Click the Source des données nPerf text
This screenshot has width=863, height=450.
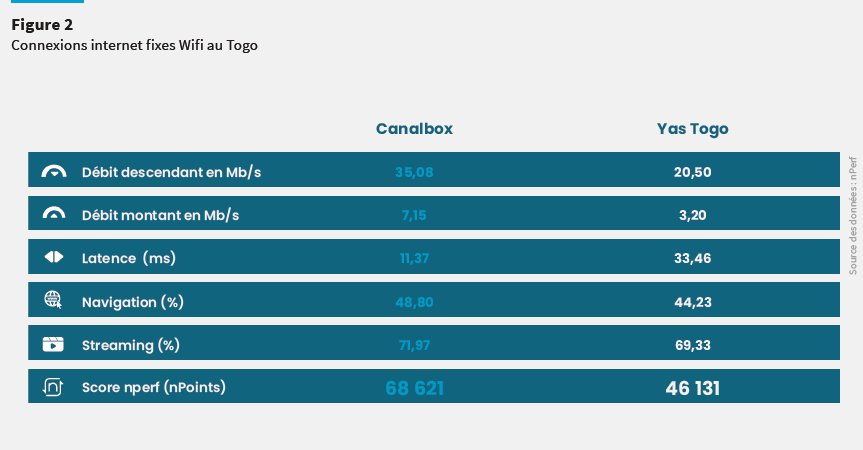click(853, 216)
